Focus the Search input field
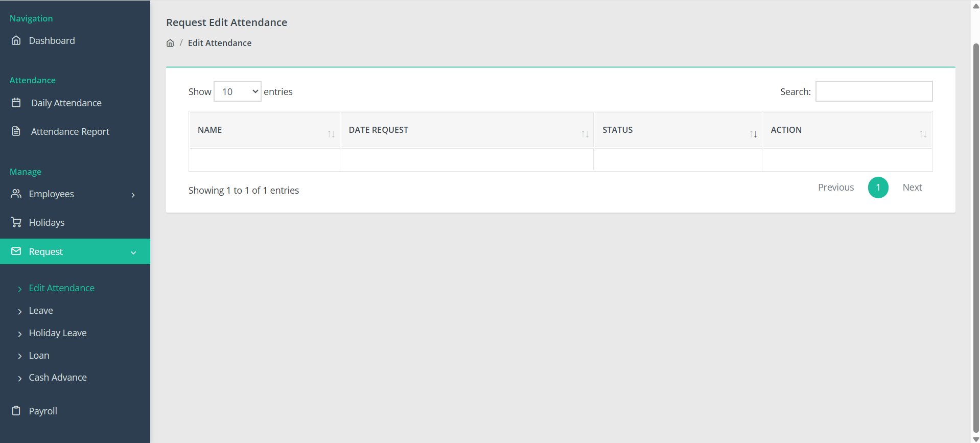The image size is (980, 443). [874, 91]
